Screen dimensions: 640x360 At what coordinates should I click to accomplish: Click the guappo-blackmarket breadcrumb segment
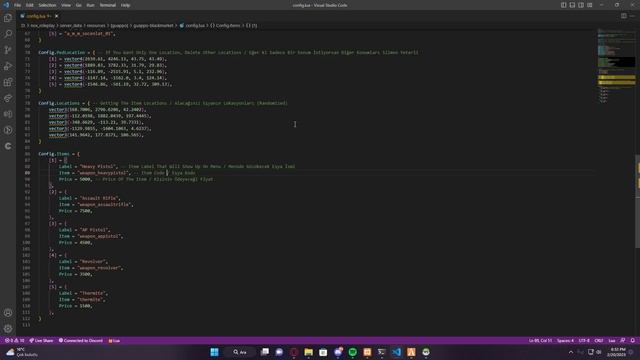coord(153,25)
